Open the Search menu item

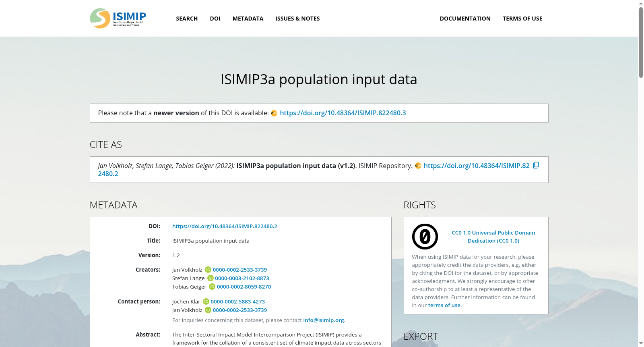(x=187, y=19)
